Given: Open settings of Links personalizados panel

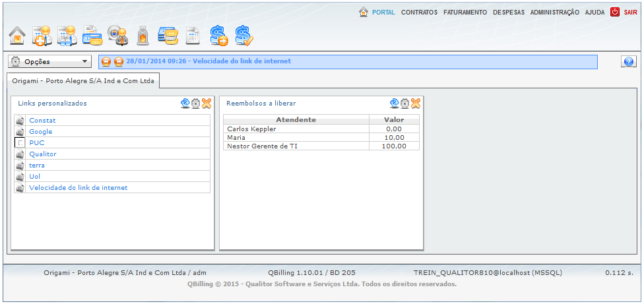Looking at the screenshot, I should coord(196,103).
